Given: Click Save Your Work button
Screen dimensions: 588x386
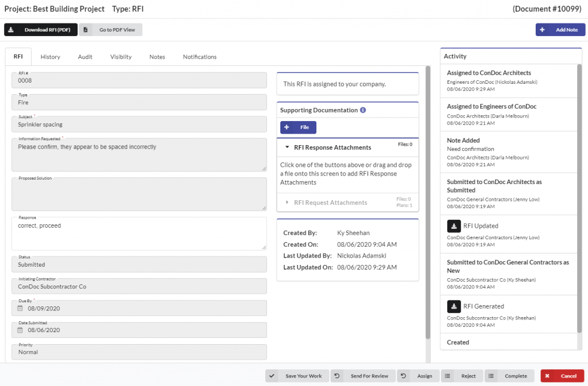Looking at the screenshot, I should coord(297,376).
